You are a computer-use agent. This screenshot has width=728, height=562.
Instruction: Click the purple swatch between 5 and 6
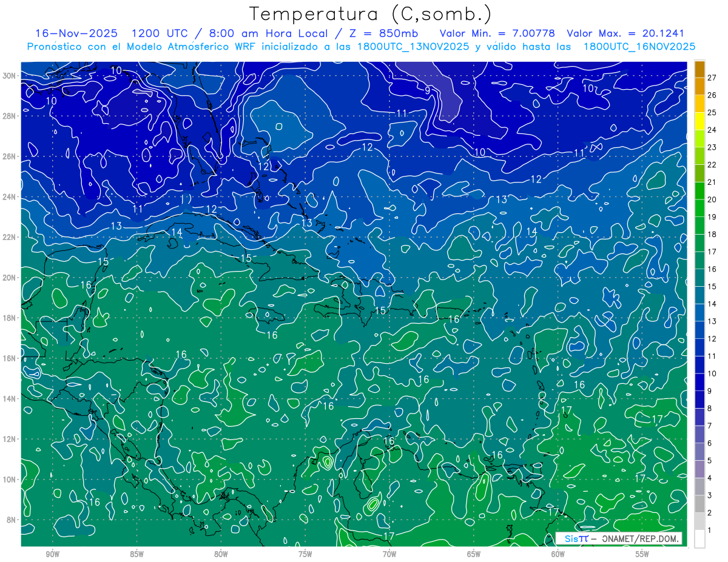click(699, 452)
